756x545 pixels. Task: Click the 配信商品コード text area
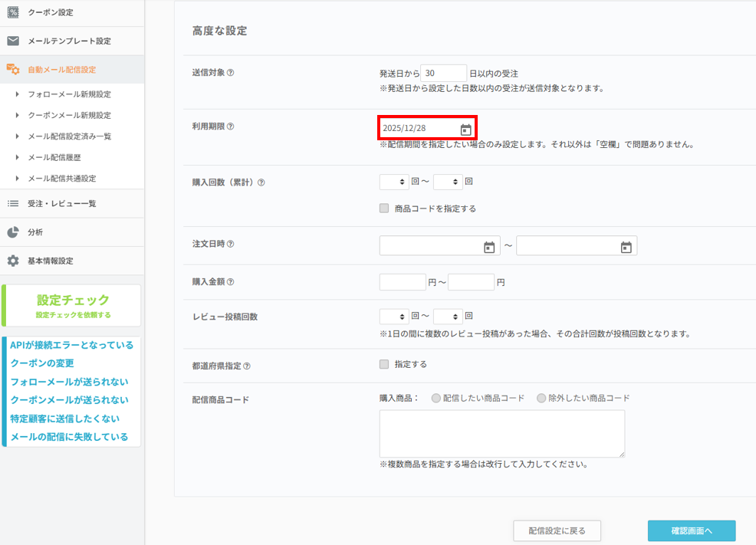(501, 433)
